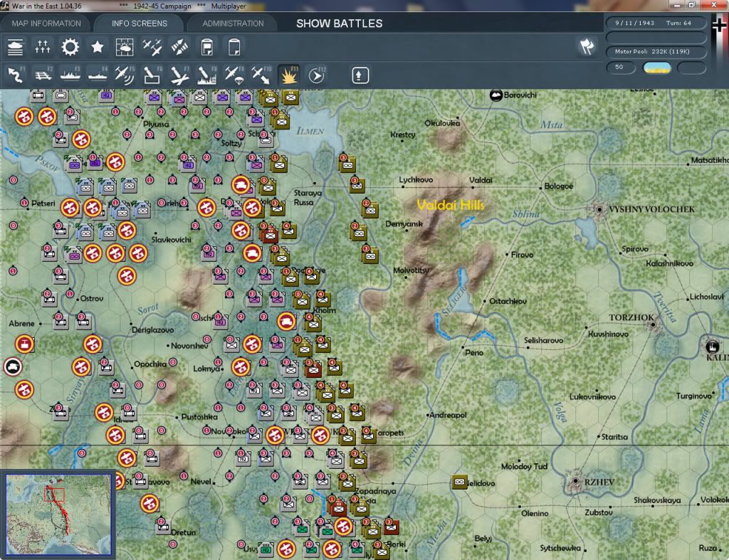
Task: Toggle F6 bomb unit mode
Action: (152, 75)
